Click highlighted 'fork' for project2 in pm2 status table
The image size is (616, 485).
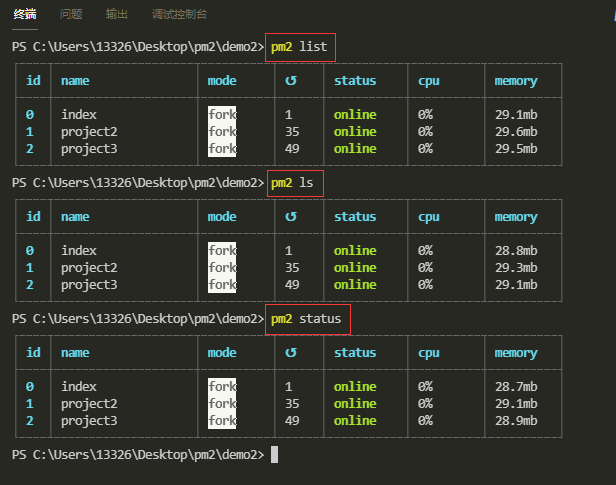point(222,403)
